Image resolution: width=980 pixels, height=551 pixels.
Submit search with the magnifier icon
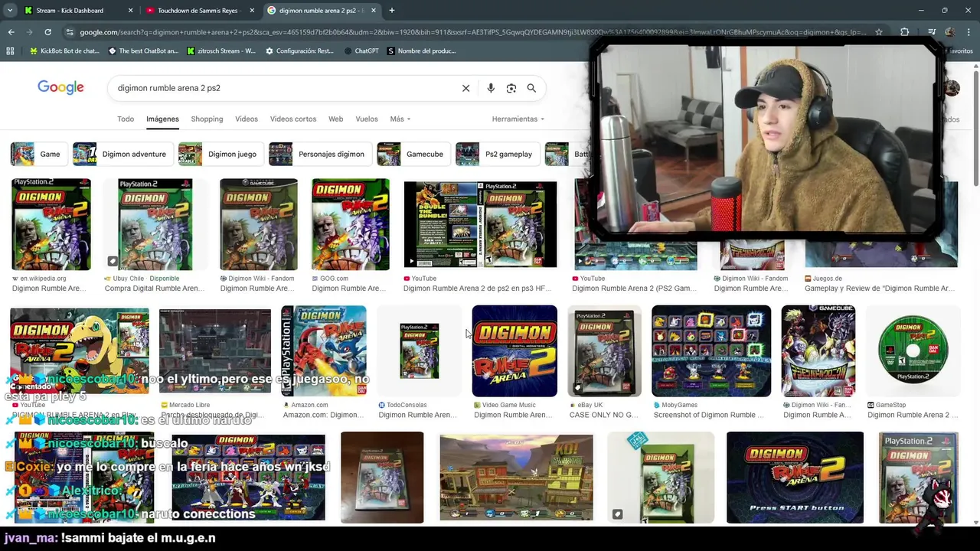(x=531, y=88)
